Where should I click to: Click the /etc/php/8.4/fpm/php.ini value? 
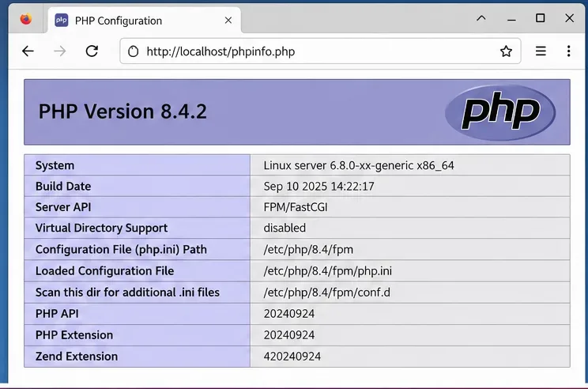[327, 271]
